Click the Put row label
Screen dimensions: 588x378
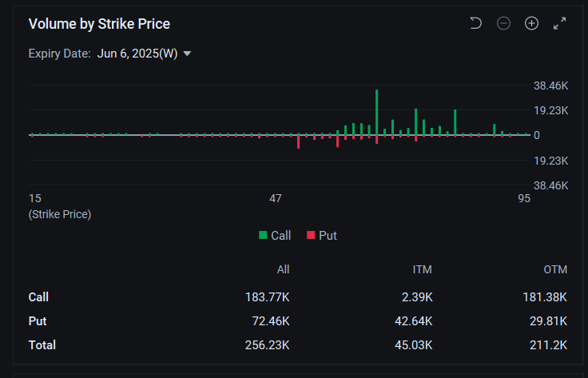(38, 321)
